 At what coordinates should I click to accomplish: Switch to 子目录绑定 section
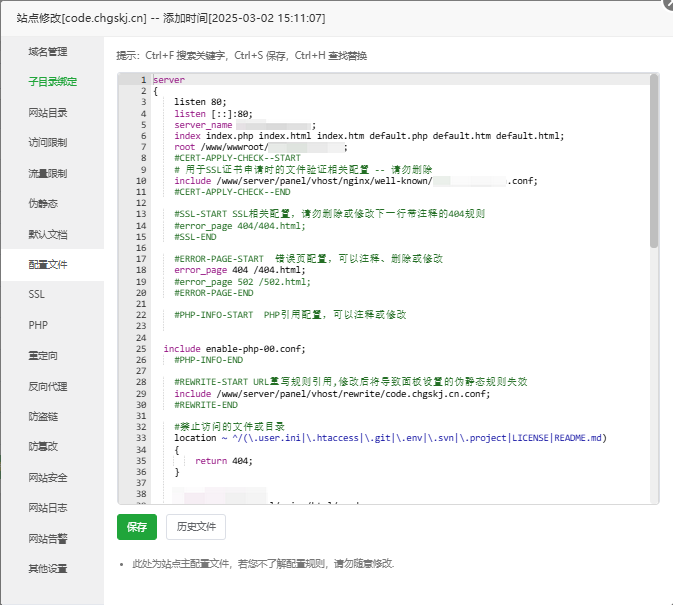(x=52, y=81)
